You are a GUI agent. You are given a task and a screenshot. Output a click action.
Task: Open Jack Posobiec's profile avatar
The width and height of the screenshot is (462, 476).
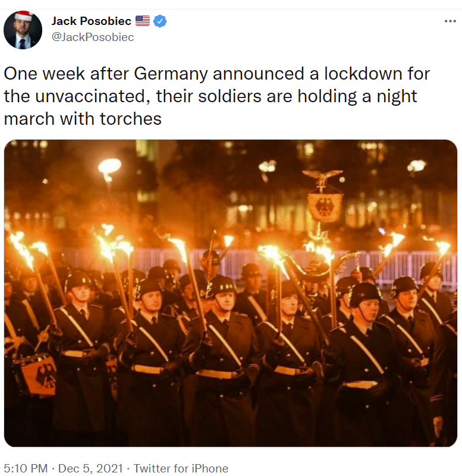[x=23, y=30]
